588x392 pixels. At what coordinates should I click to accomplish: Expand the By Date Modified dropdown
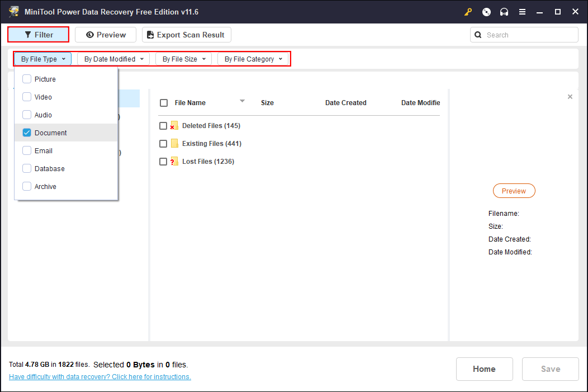point(113,59)
